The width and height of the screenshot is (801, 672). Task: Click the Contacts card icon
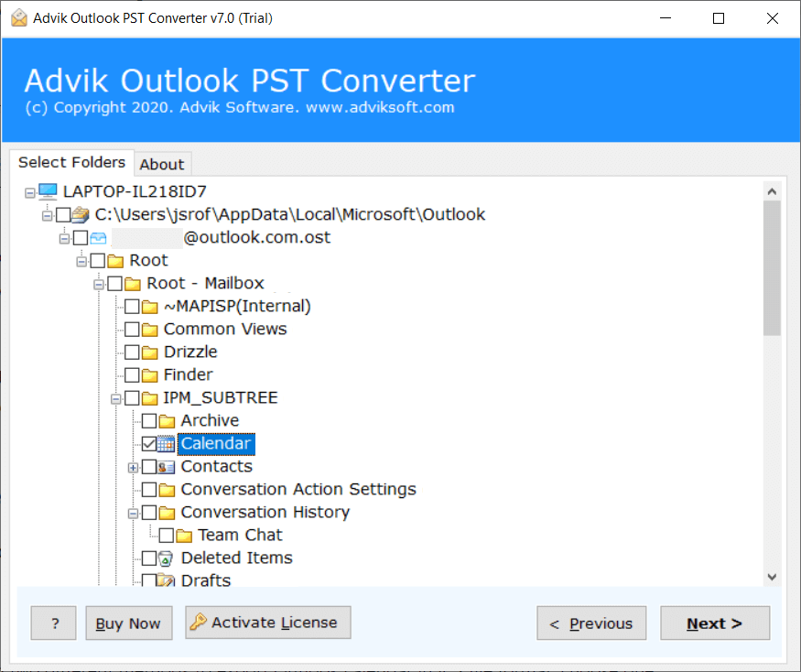pos(166,467)
